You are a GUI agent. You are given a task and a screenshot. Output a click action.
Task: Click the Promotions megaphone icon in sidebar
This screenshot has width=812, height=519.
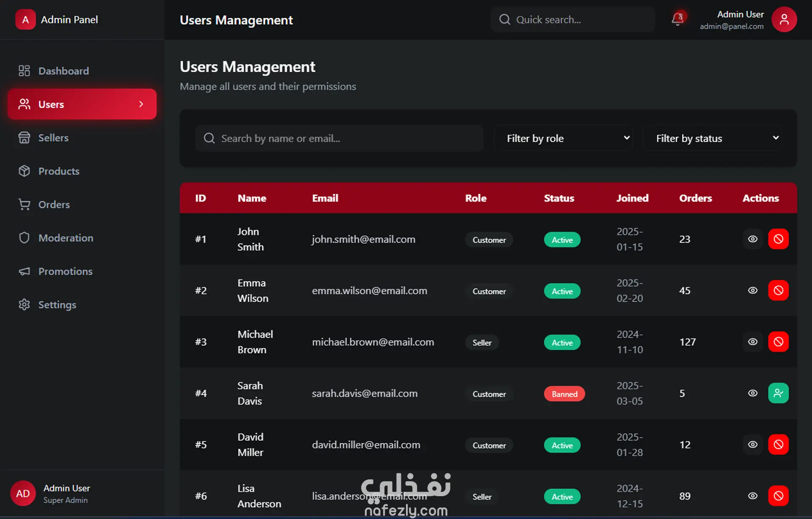point(24,271)
